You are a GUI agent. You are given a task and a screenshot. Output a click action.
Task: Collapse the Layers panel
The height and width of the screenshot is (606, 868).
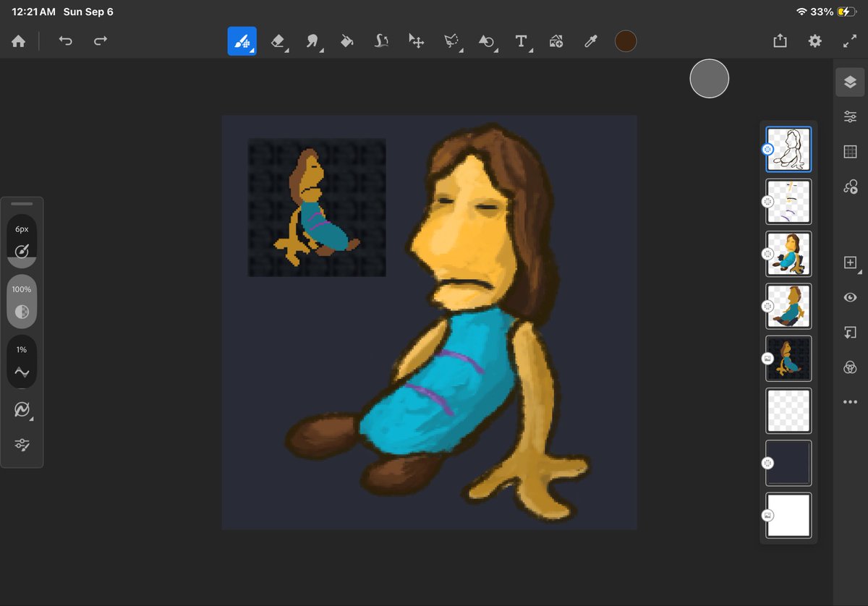pos(850,82)
